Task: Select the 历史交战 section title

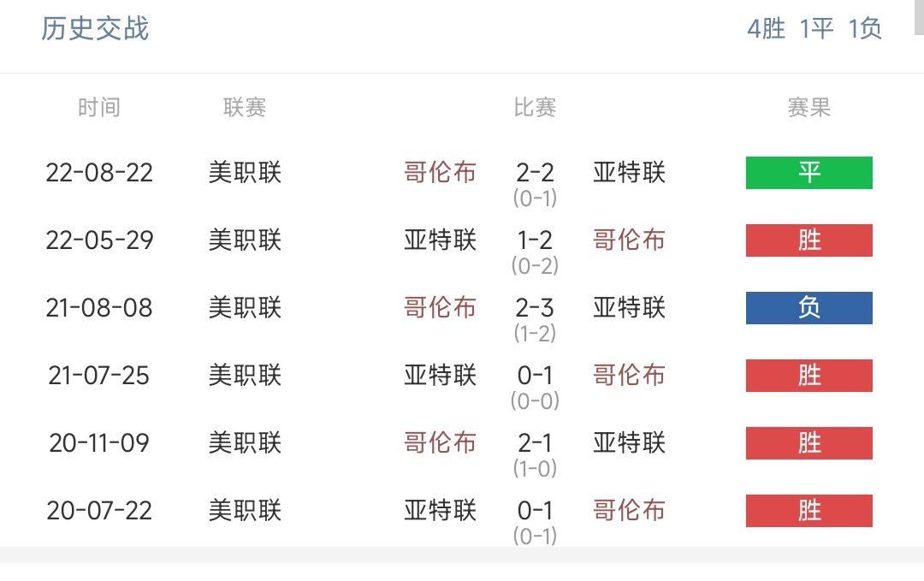Action: [95, 28]
